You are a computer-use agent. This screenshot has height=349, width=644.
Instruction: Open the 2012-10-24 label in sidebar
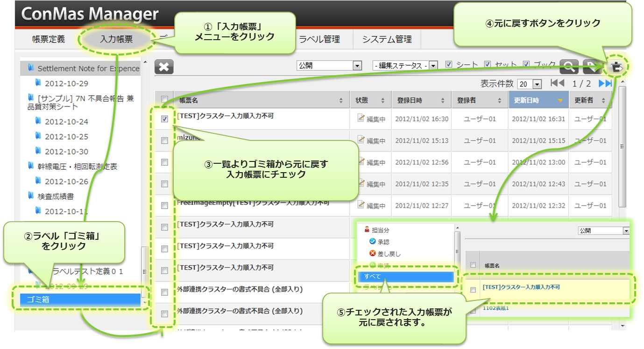(66, 122)
